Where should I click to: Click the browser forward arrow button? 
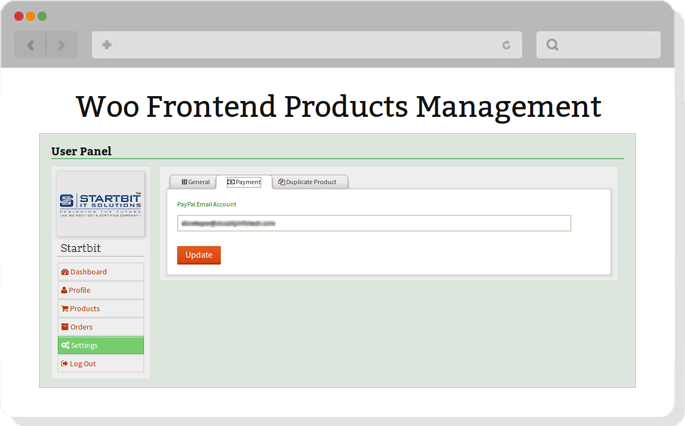click(x=61, y=45)
